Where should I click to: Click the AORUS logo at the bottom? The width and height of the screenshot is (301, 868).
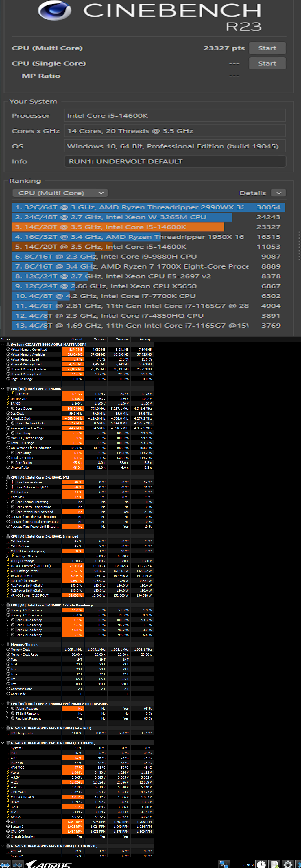point(49,864)
